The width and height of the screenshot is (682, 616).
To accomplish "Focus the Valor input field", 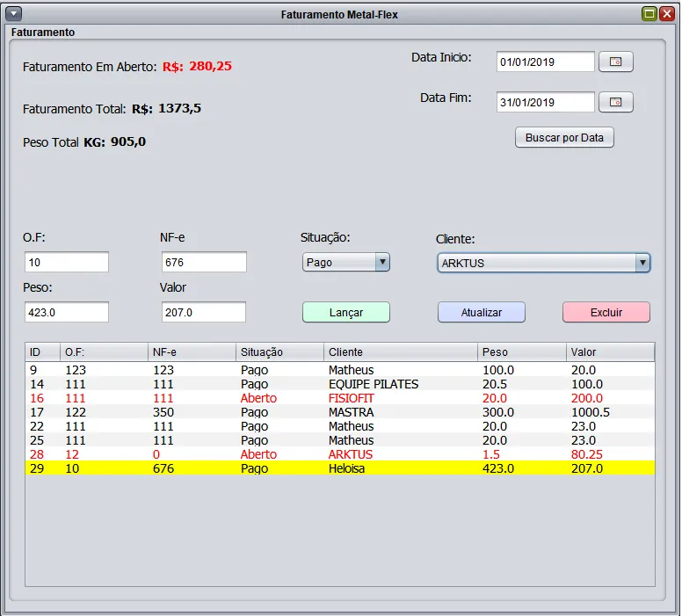I will pyautogui.click(x=204, y=312).
